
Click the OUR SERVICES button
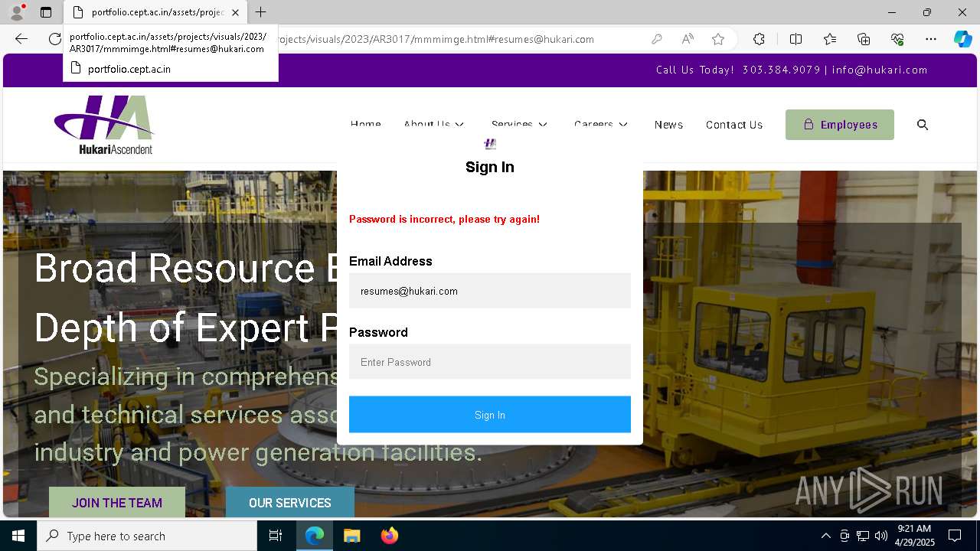click(x=290, y=503)
